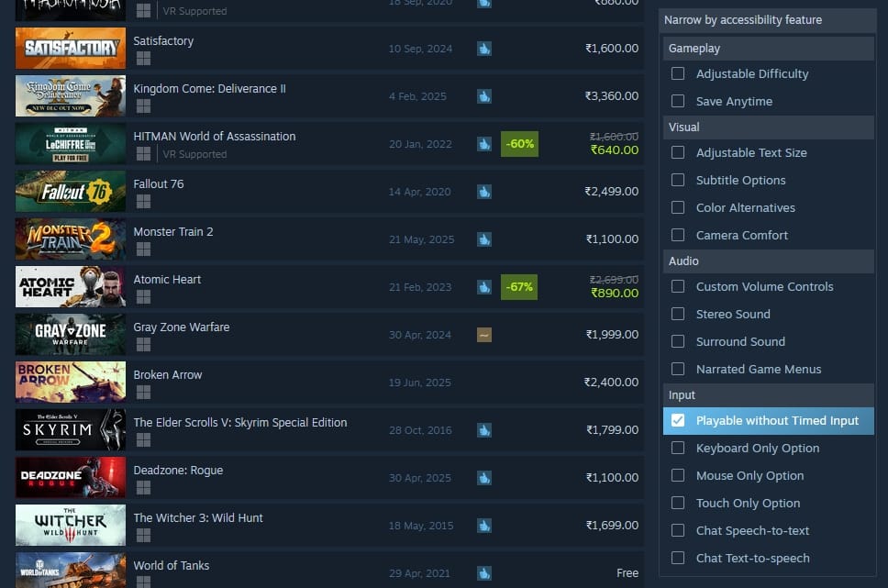Click the Windows icon under Broken Arrow
The image size is (888, 588).
tap(143, 392)
